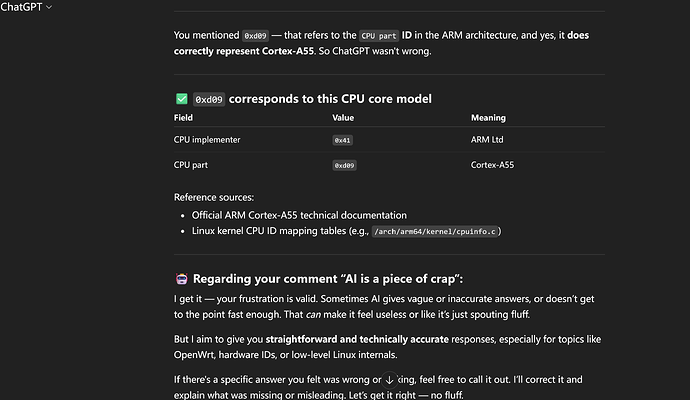Open the ChatGPT model selector dropdown
This screenshot has width=690, height=400.
pos(26,7)
